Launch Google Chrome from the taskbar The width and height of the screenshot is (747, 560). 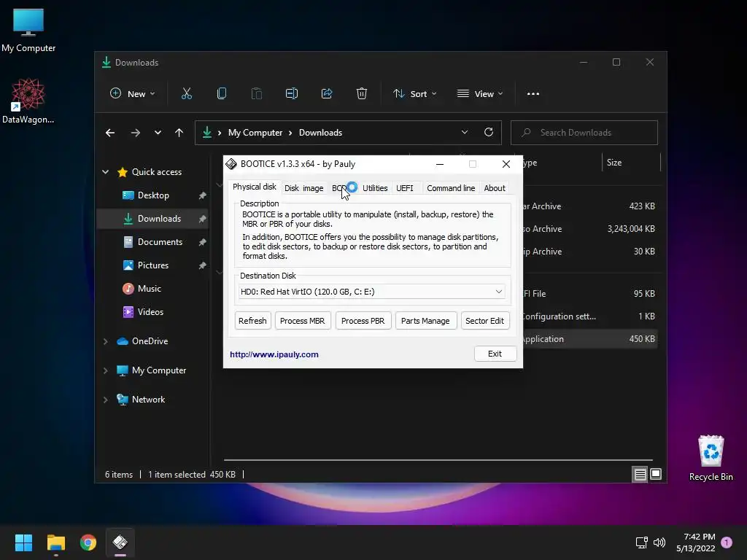[88, 542]
